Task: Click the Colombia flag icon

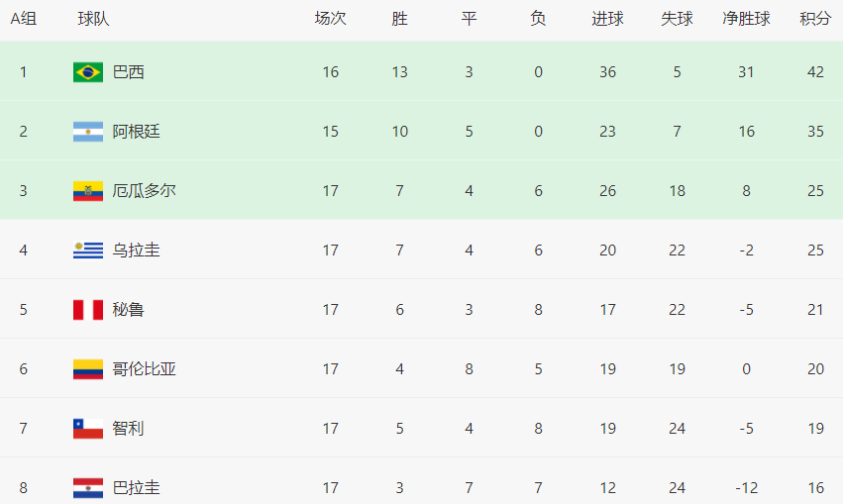Action: pos(88,369)
